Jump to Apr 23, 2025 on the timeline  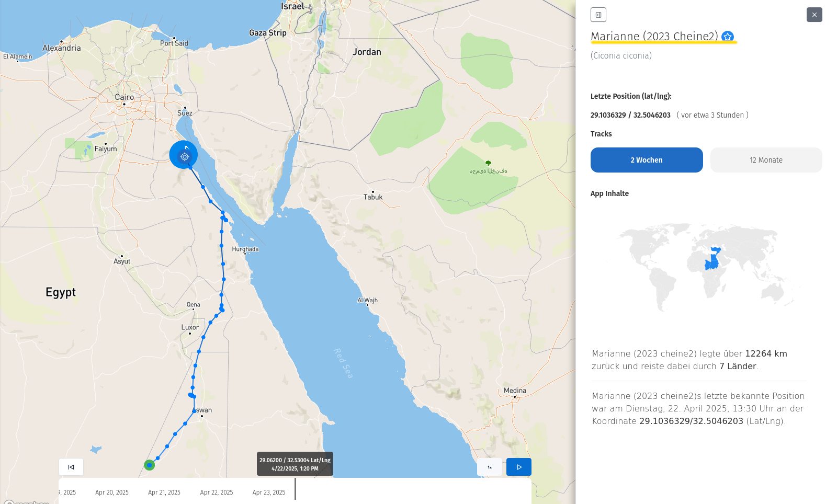pos(269,492)
